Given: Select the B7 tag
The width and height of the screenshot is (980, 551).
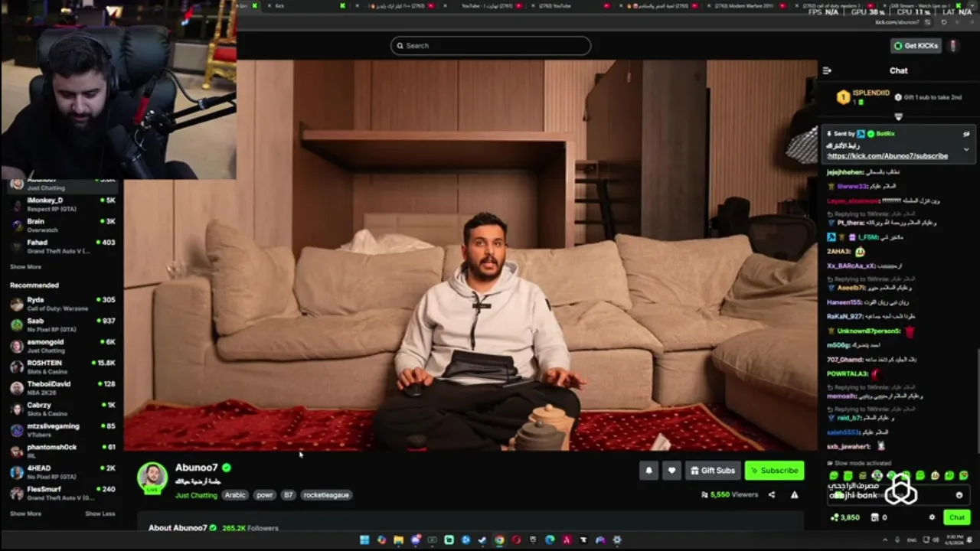Looking at the screenshot, I should pyautogui.click(x=289, y=495).
